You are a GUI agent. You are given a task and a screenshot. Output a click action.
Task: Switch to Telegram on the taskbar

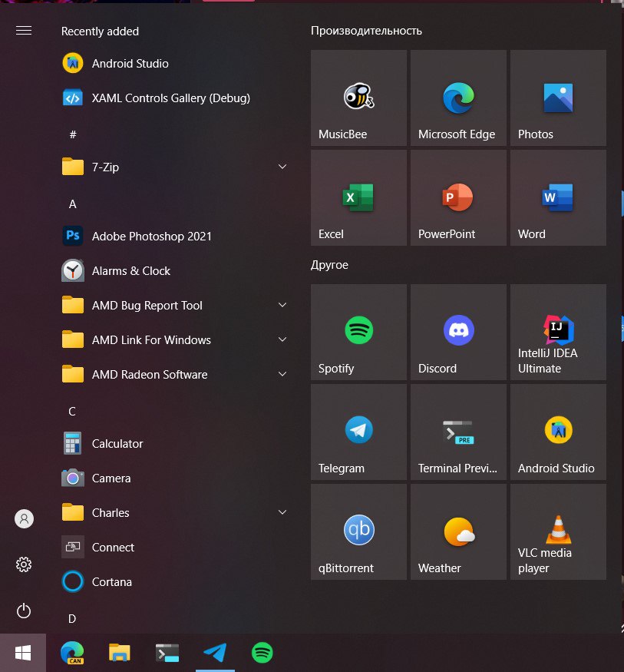[215, 653]
